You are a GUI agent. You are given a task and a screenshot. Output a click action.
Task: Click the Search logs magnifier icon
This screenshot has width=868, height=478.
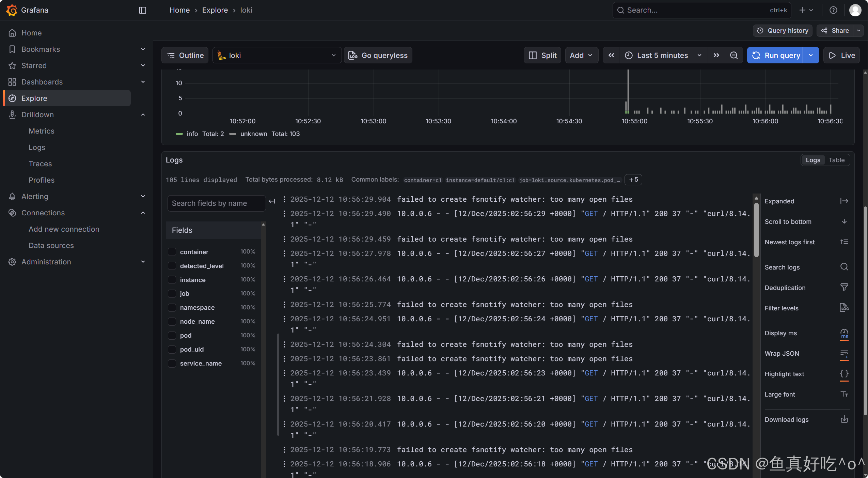pos(844,267)
